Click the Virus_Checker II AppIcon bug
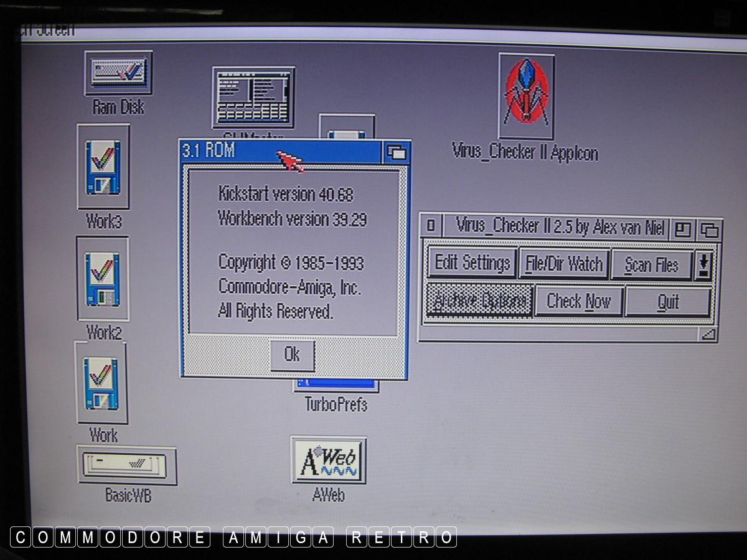The width and height of the screenshot is (747, 560). (x=526, y=96)
